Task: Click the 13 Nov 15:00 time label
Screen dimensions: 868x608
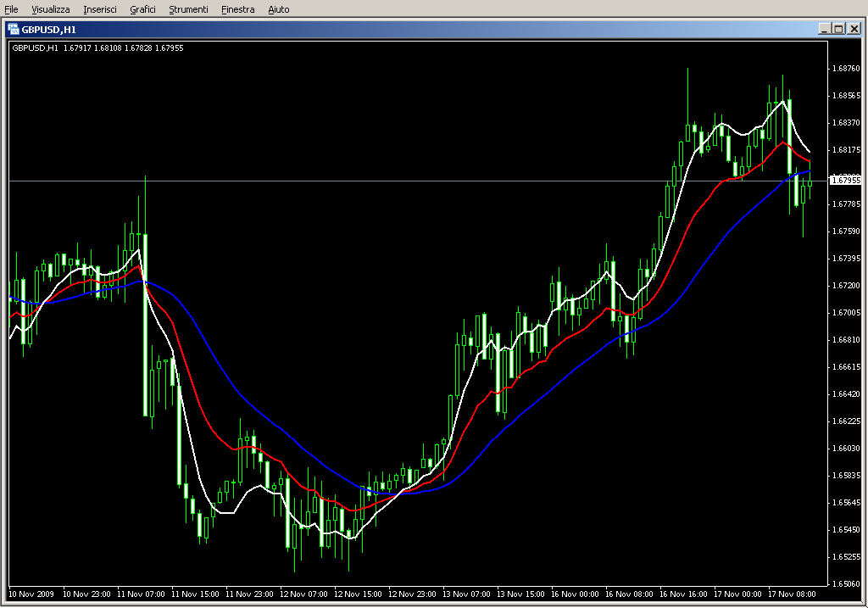Action: tap(520, 594)
